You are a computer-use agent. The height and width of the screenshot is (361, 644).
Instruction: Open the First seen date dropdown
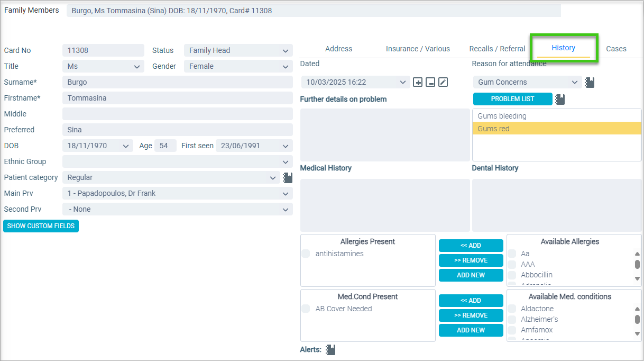point(254,146)
